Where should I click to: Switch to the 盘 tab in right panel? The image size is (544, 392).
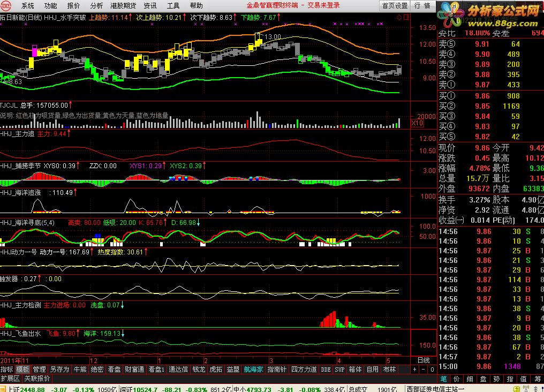pos(483,379)
